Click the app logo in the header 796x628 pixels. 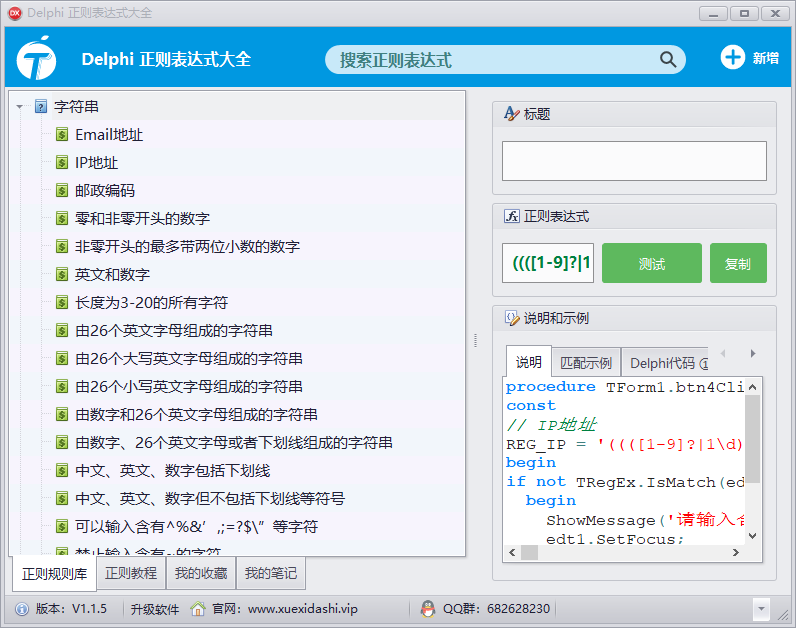(36, 58)
